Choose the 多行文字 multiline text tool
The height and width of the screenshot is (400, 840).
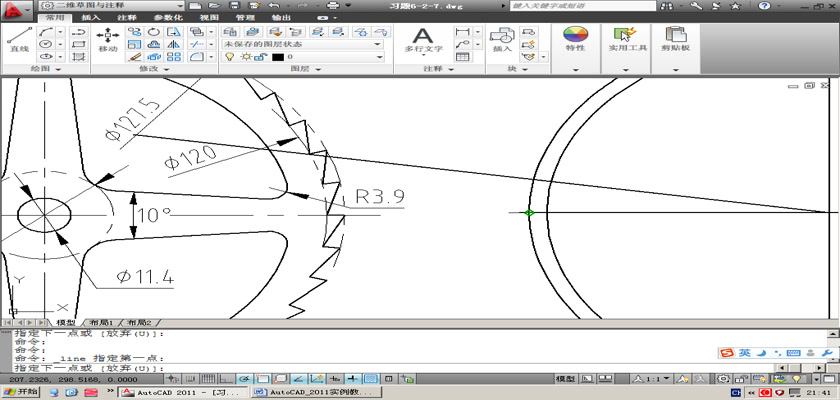422,38
